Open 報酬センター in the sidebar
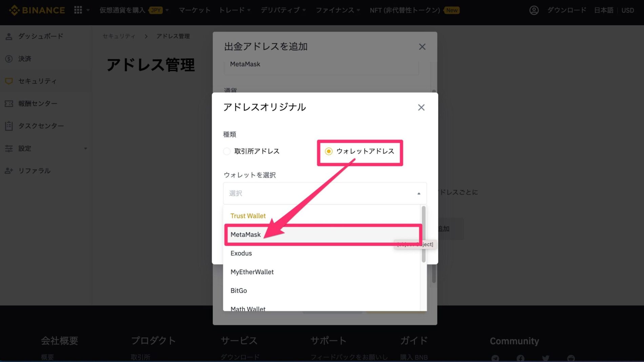 (38, 103)
